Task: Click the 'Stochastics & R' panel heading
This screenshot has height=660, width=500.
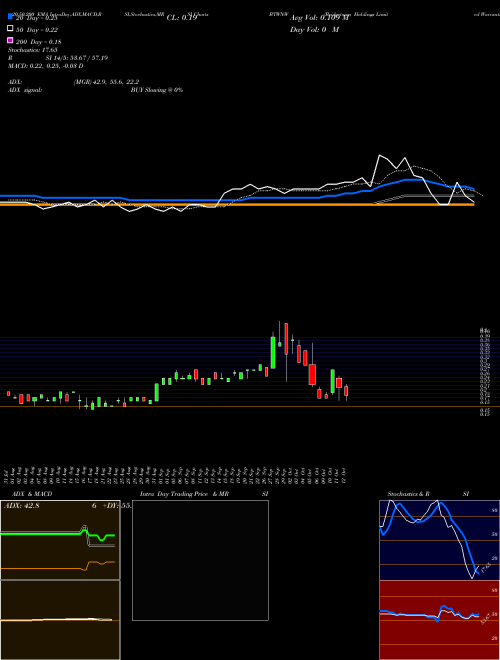Action: (408, 494)
